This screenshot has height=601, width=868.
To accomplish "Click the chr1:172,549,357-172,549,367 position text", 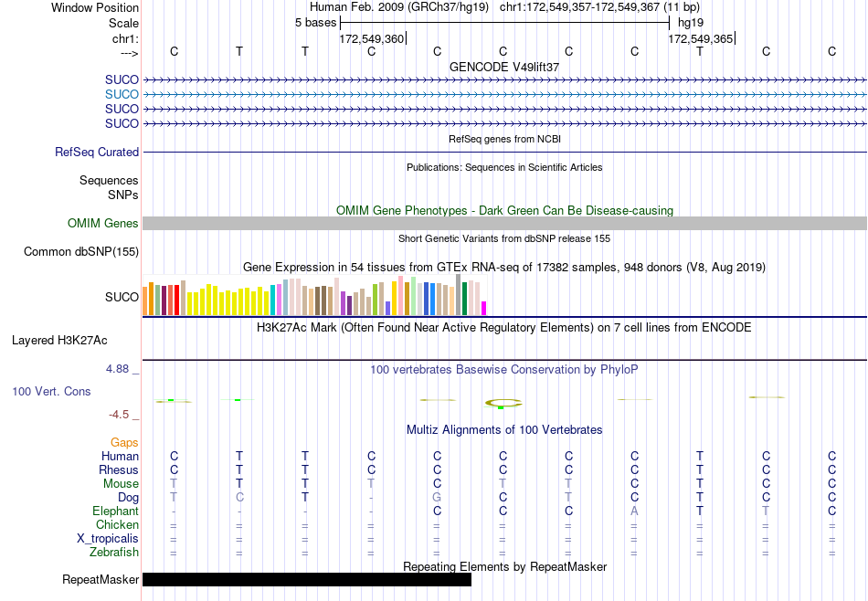I will [599, 7].
